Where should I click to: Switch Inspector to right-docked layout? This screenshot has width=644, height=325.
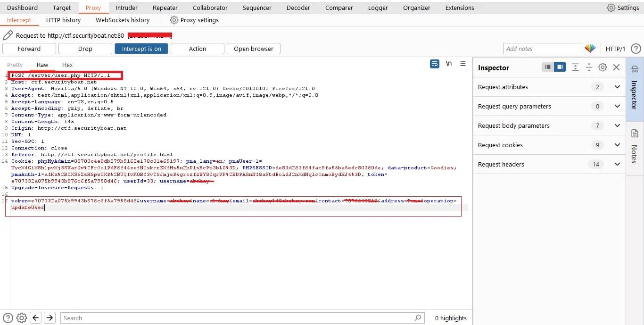560,67
